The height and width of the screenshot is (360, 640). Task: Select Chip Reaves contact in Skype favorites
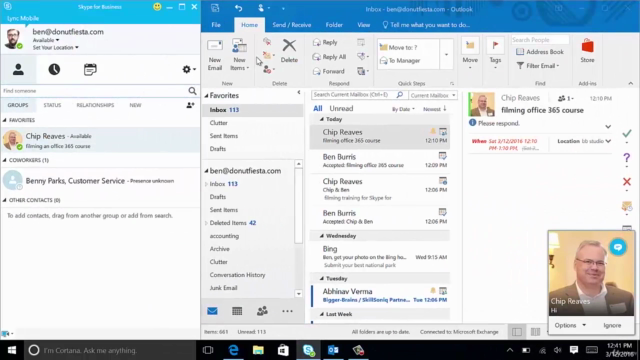[100, 140]
